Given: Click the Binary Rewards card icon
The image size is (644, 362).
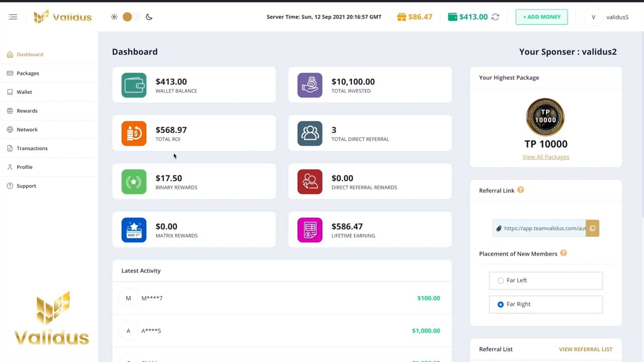Looking at the screenshot, I should click(134, 182).
